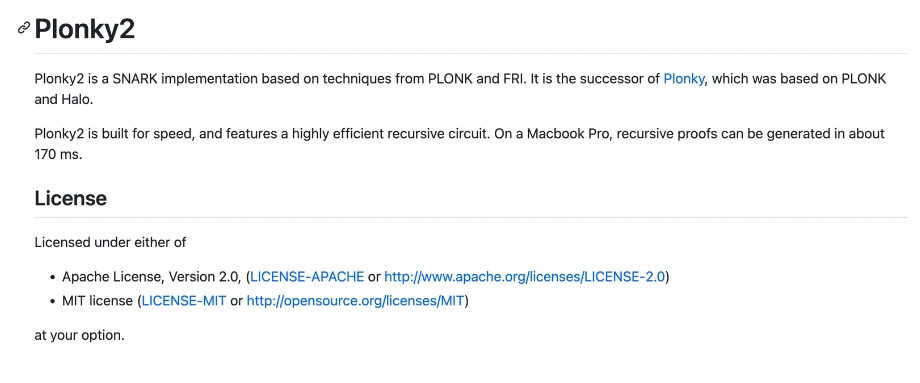The height and width of the screenshot is (383, 920).
Task: Open the LICENSE-MIT file link
Action: 184,301
